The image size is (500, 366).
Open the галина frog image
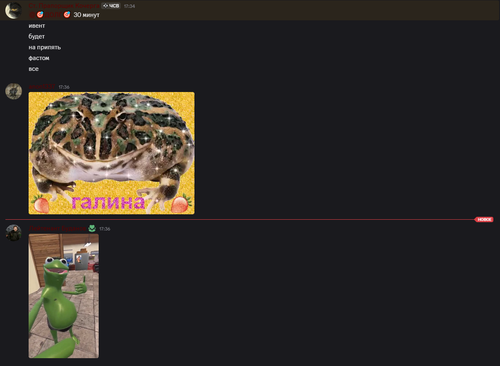[x=112, y=153]
